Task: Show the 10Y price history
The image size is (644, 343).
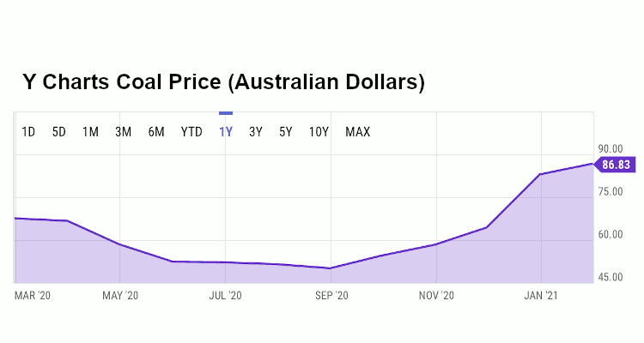Action: pyautogui.click(x=319, y=132)
